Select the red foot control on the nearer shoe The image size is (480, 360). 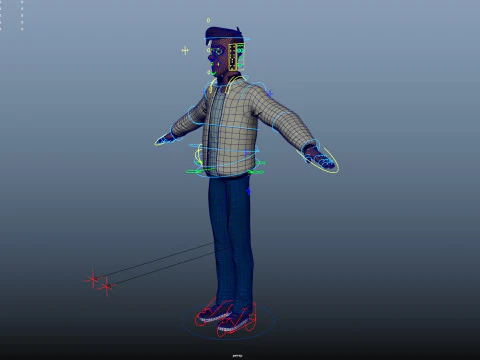tap(237, 321)
